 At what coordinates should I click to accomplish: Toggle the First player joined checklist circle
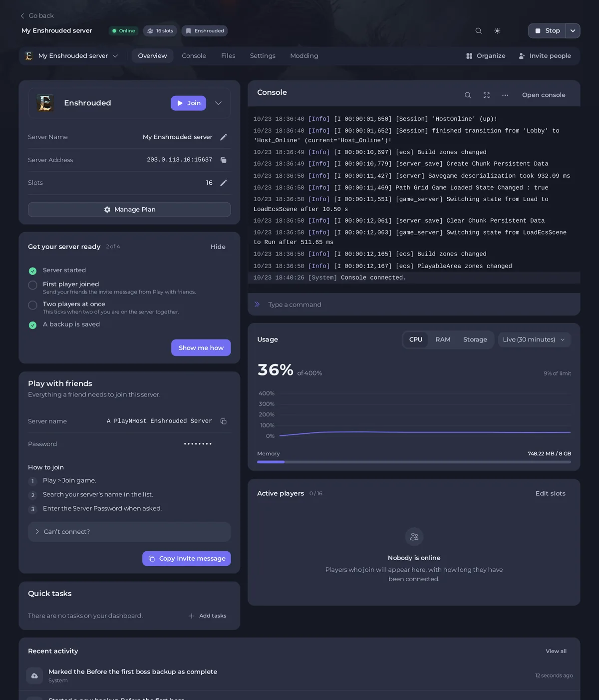tap(33, 285)
